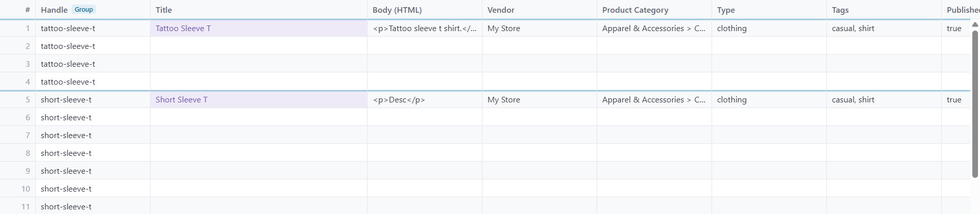Screen dimensions: 980x214
Task: Click the Tags column header
Action: tap(884, 10)
